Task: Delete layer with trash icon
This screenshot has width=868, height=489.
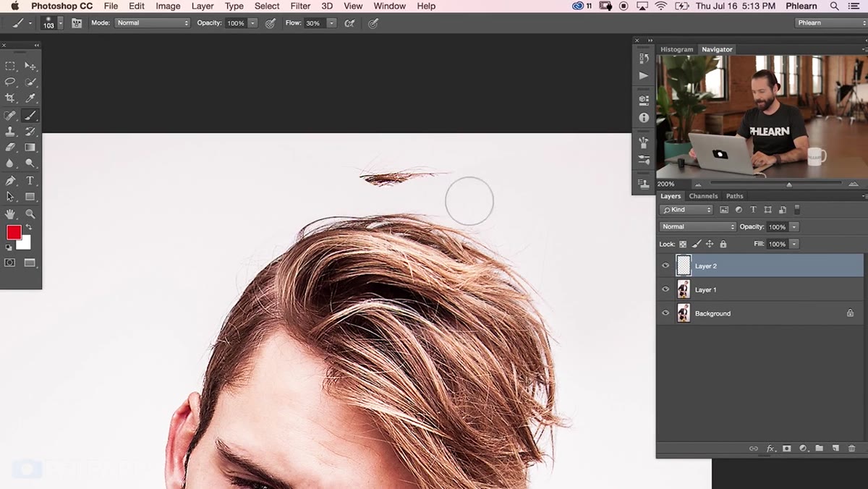Action: coord(851,448)
